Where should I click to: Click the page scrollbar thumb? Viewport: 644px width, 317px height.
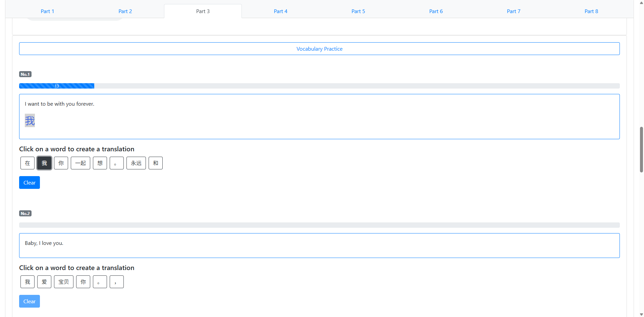point(641,149)
